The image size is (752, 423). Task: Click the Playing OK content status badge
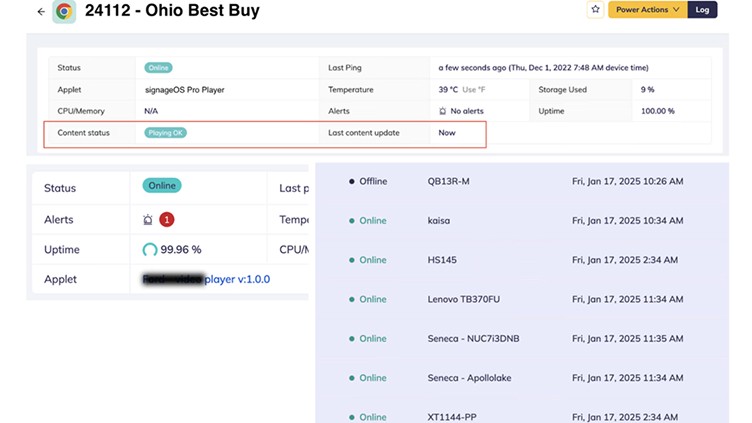coord(165,133)
